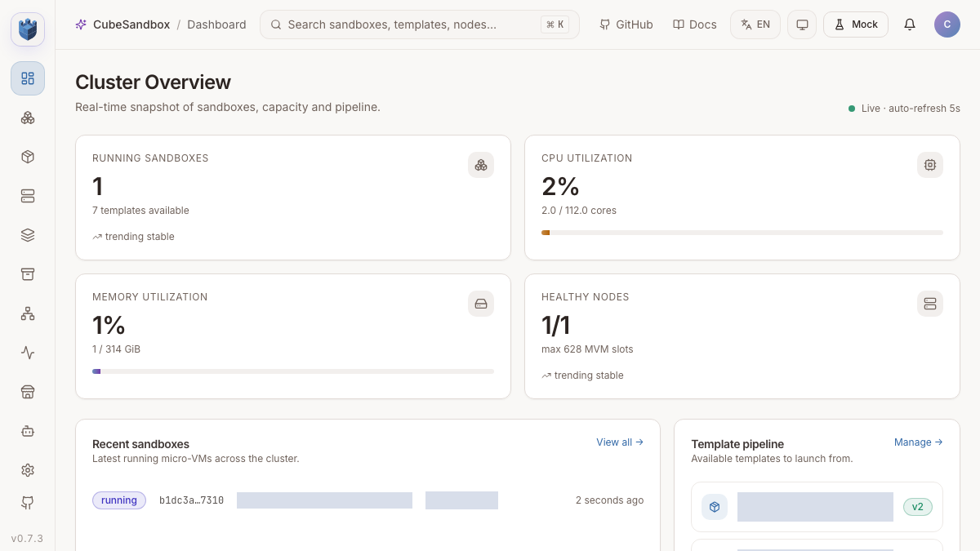Click Manage in Template pipeline
Viewport: 980px width, 551px height.
919,442
